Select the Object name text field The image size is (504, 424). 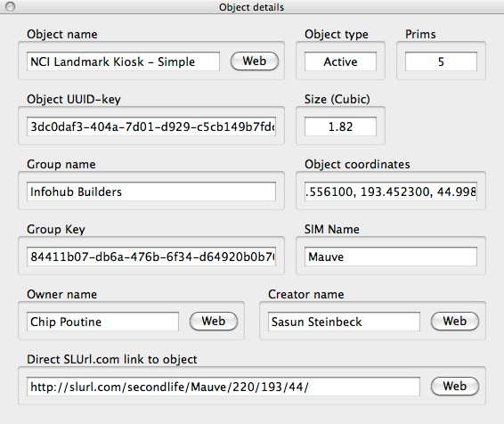click(x=123, y=61)
